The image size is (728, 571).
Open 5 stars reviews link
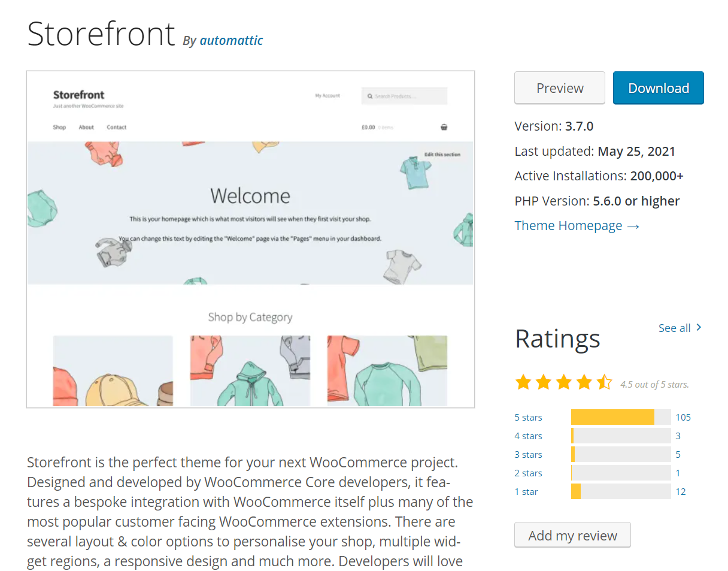[x=528, y=418]
